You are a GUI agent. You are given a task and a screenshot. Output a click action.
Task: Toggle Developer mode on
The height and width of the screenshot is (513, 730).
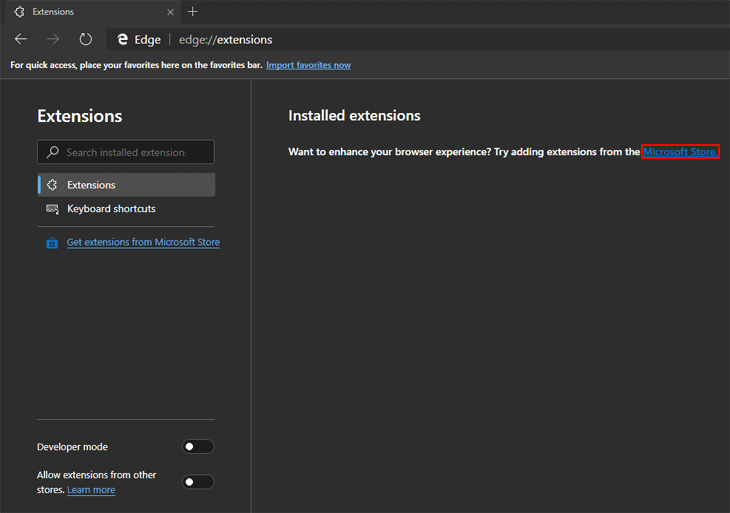point(198,446)
